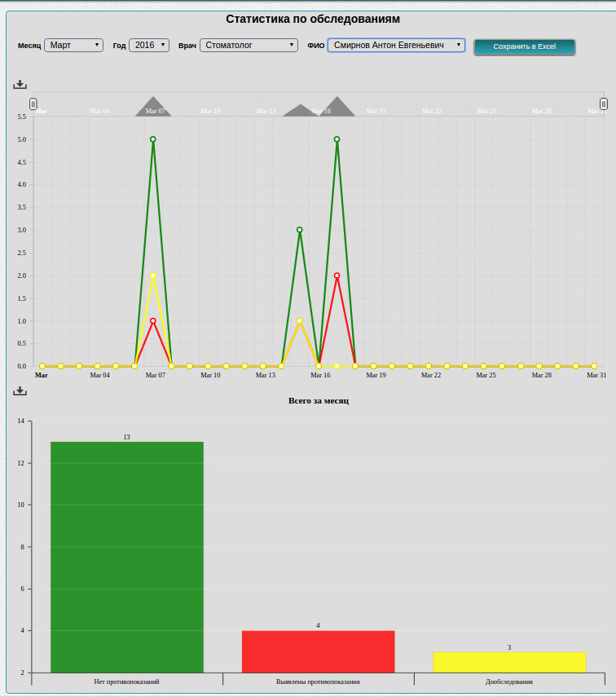Click the green peak point on Mar 07

tap(153, 139)
